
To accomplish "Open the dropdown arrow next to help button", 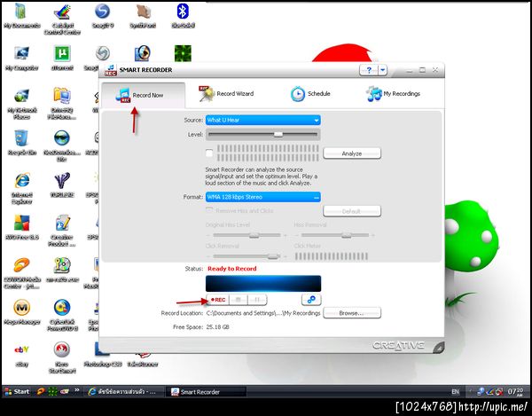I will (x=383, y=71).
